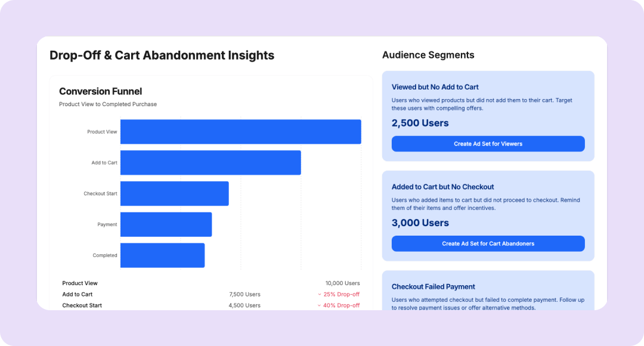Click the Add to Cart funnel bar
The height and width of the screenshot is (346, 644).
210,163
